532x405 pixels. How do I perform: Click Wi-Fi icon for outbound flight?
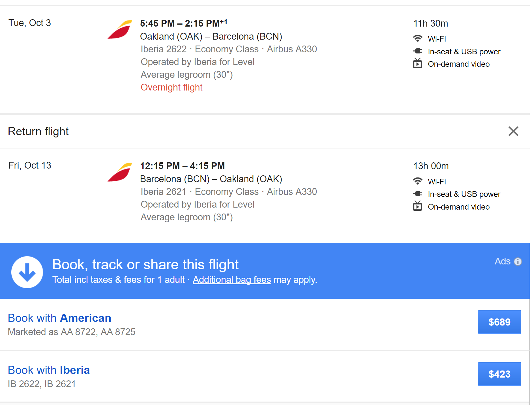(417, 38)
